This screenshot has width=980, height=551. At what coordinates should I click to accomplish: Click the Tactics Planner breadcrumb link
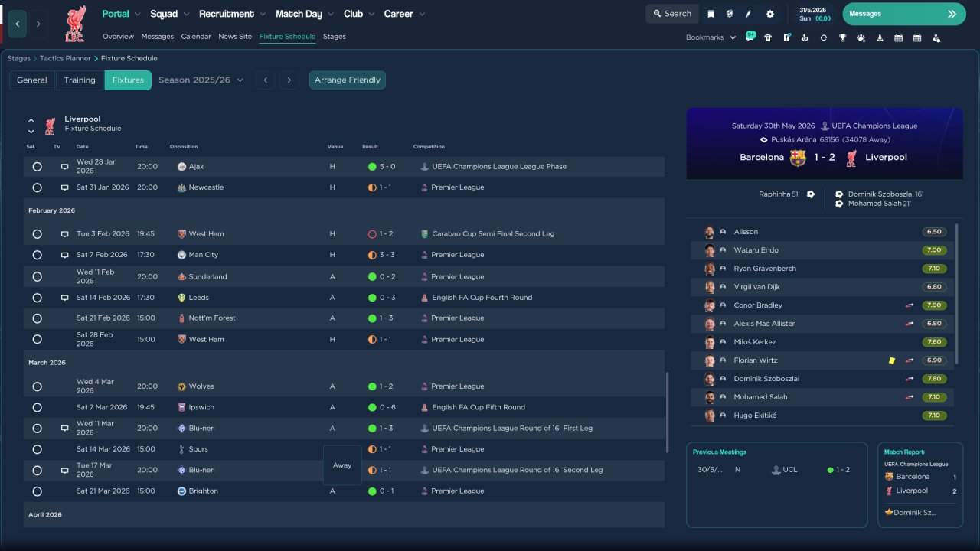[65, 59]
